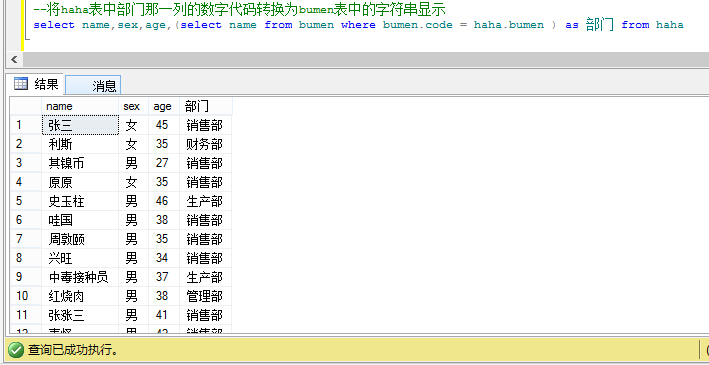Select row header 11
Screen dimensions: 709x365
[x=26, y=315]
